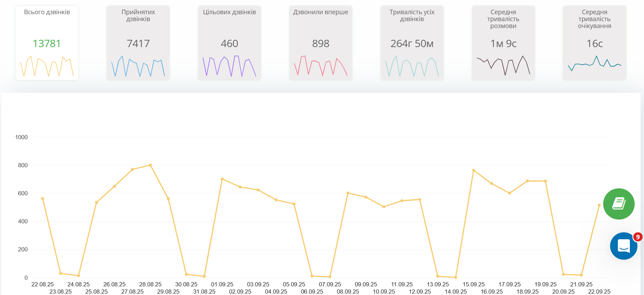The width and height of the screenshot is (644, 295).
Task: Select the 'Дзвонили вперше' 898 card
Action: tap(321, 43)
